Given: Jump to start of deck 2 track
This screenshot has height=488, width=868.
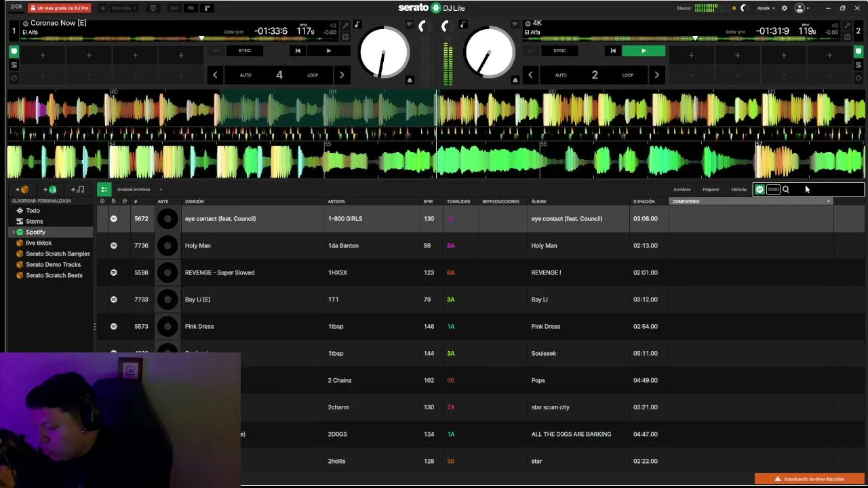Looking at the screenshot, I should (613, 51).
